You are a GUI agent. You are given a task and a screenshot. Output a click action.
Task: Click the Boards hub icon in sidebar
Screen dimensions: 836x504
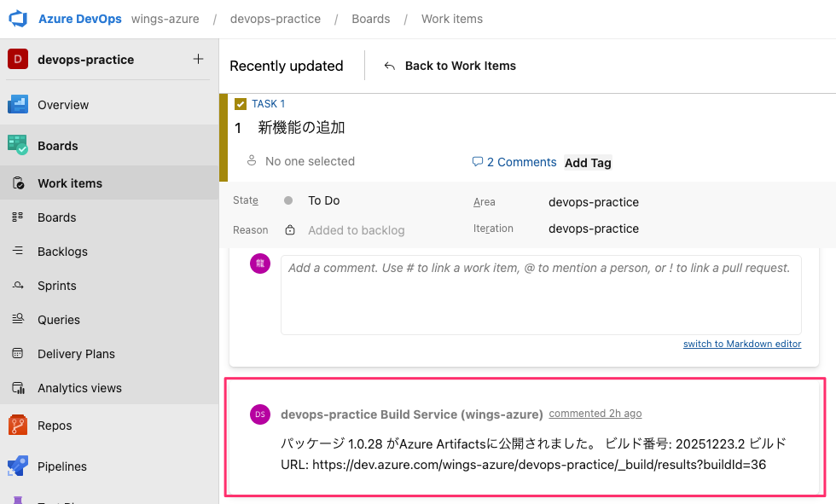click(x=18, y=146)
